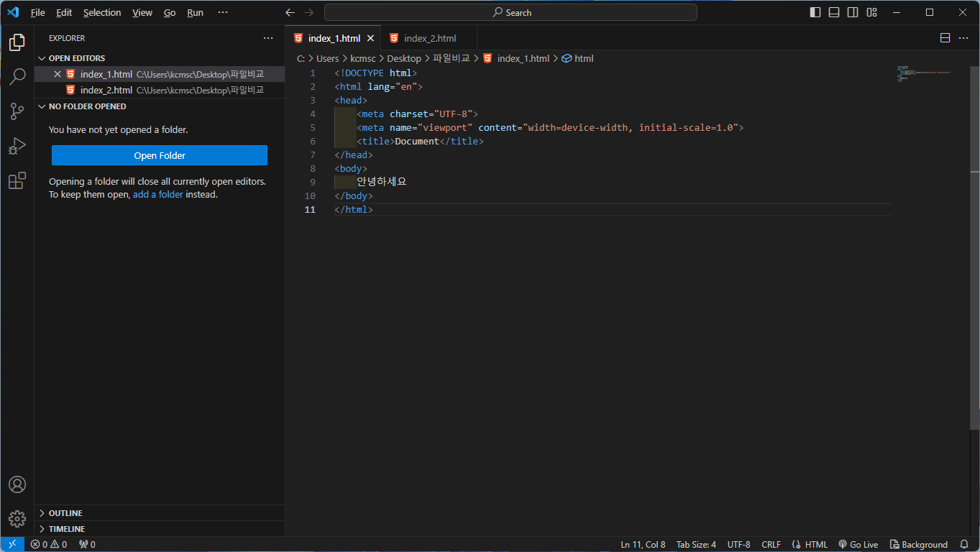Image resolution: width=980 pixels, height=552 pixels.
Task: Open the Search view in activity bar
Action: point(17,77)
